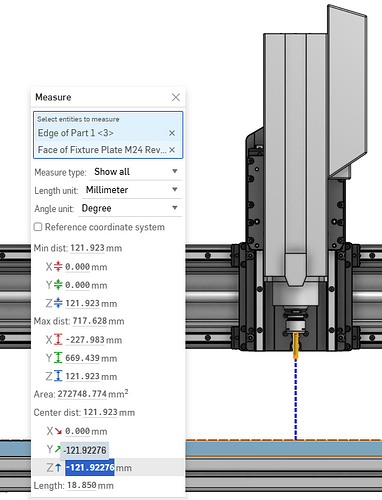Open the Angle unit dropdown
Viewport: 382px width, 500px height.
(130, 208)
